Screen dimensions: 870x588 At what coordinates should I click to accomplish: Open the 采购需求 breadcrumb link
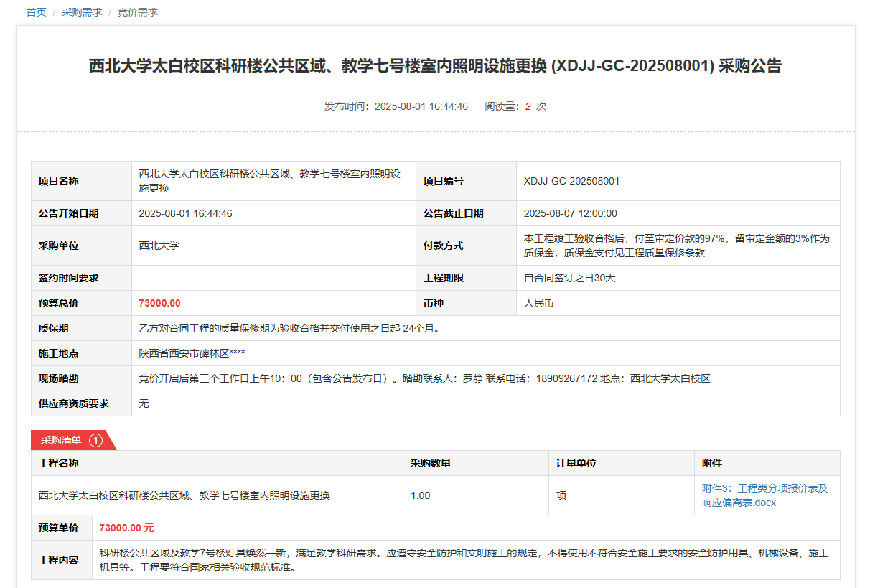click(x=82, y=12)
